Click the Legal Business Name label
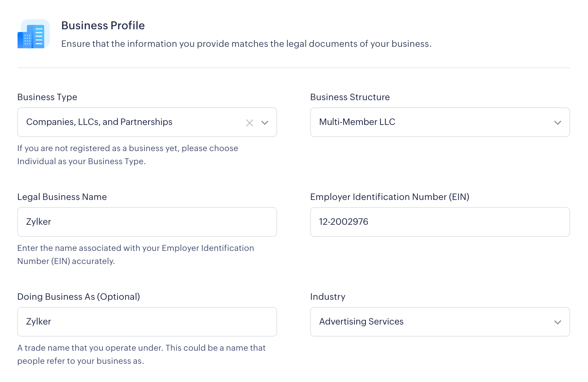The width and height of the screenshot is (588, 382). click(62, 197)
